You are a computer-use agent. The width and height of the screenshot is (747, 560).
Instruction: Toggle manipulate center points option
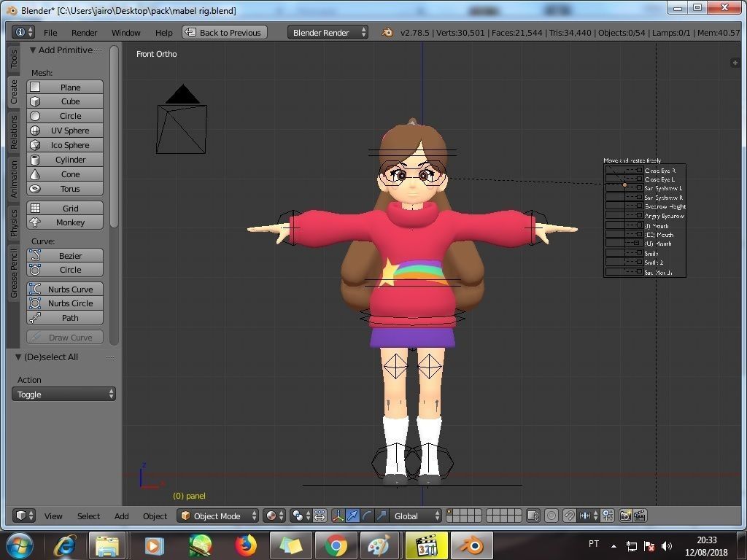(320, 516)
